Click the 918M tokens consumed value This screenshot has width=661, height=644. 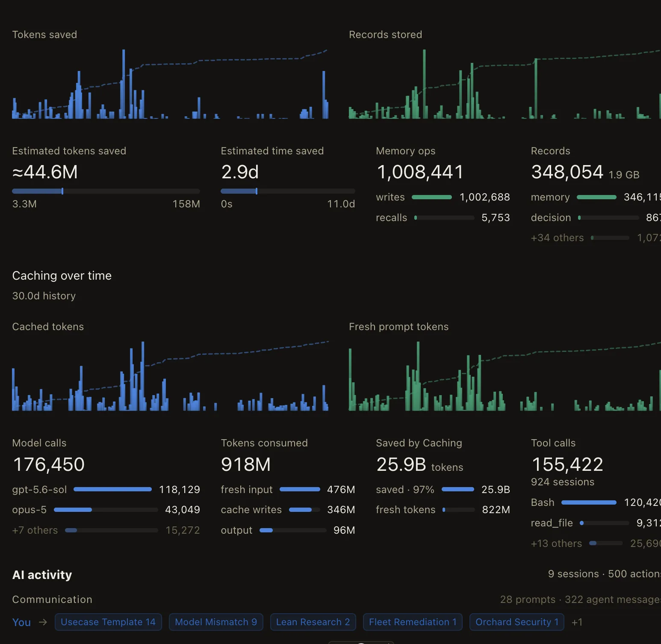(246, 464)
